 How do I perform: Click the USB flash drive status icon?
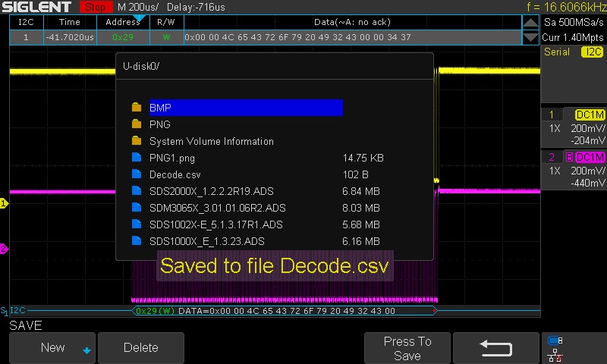point(555,340)
